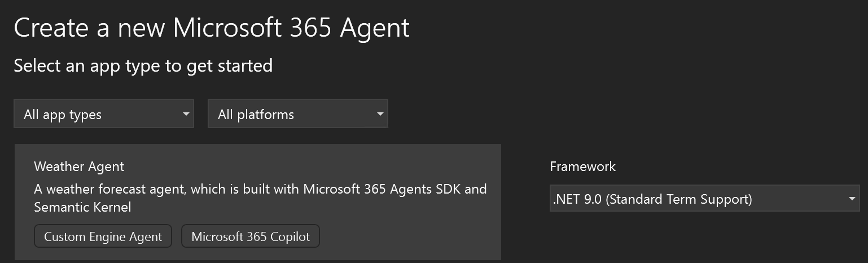Open the All platforms dropdown

click(x=298, y=114)
